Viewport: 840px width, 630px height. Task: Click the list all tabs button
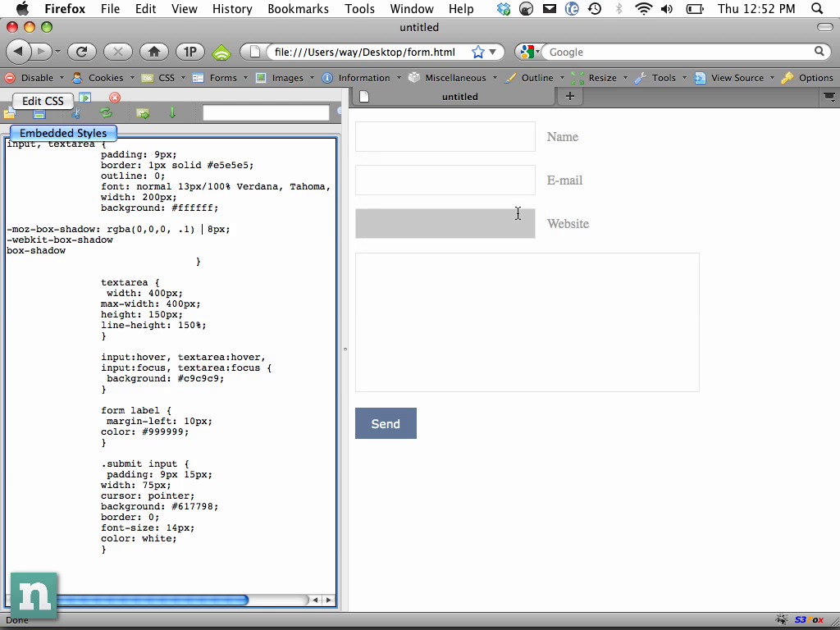[829, 97]
